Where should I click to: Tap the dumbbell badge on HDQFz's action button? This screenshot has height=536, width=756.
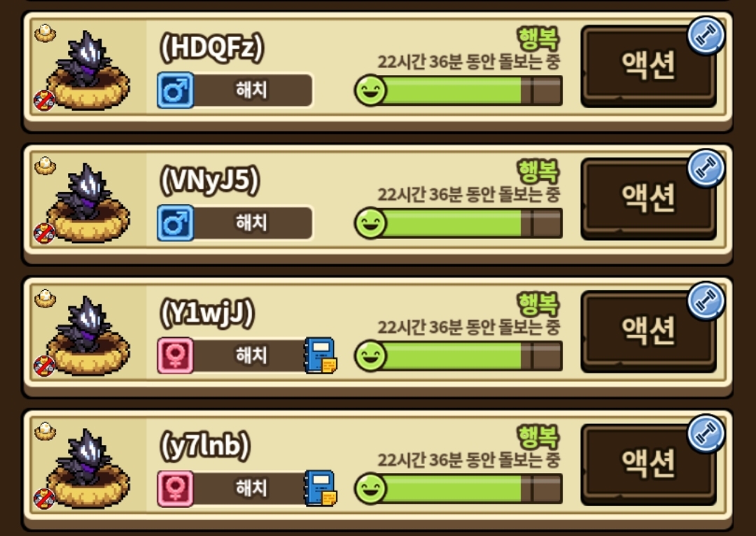pyautogui.click(x=706, y=35)
